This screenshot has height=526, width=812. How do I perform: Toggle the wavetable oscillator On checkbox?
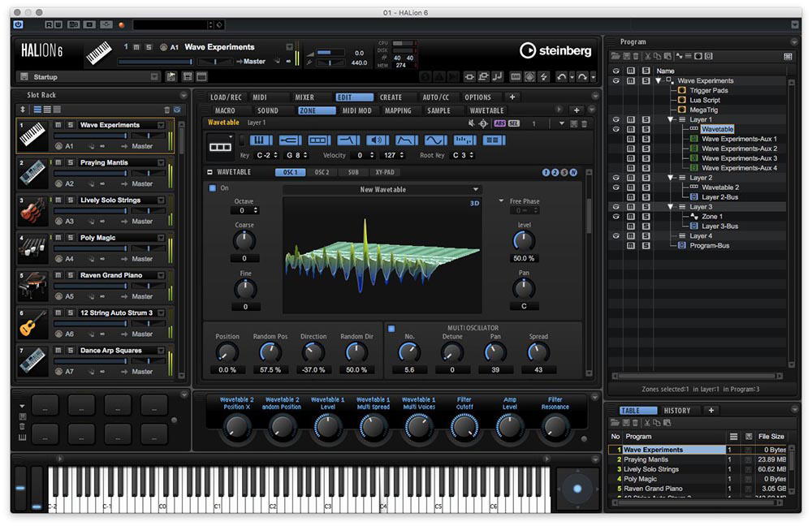point(212,188)
